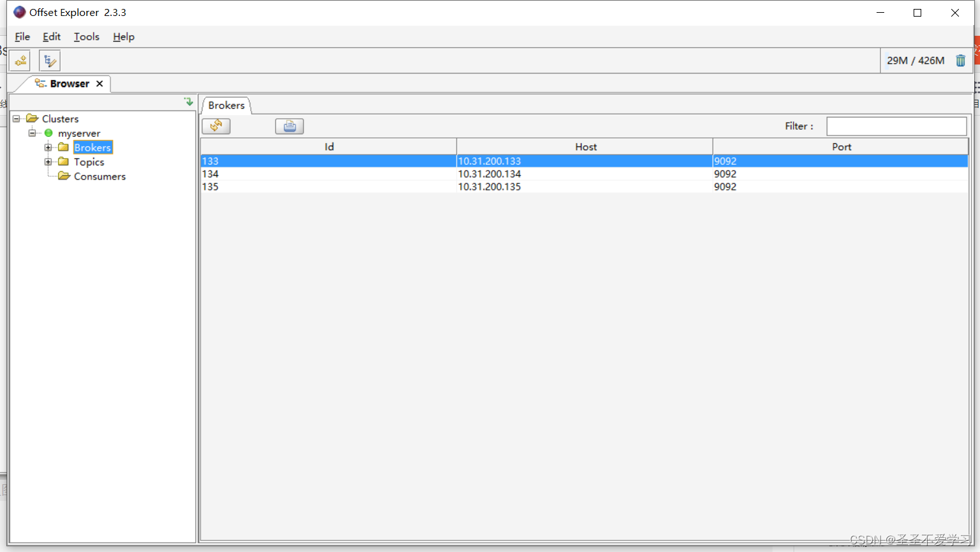Image resolution: width=980 pixels, height=552 pixels.
Task: Maximize the Offset Explorer window
Action: 917,13
